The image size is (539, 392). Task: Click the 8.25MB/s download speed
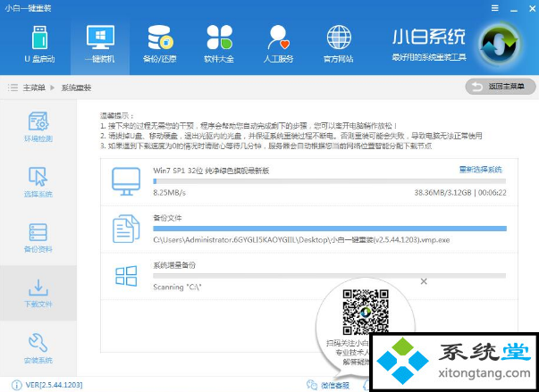click(170, 193)
